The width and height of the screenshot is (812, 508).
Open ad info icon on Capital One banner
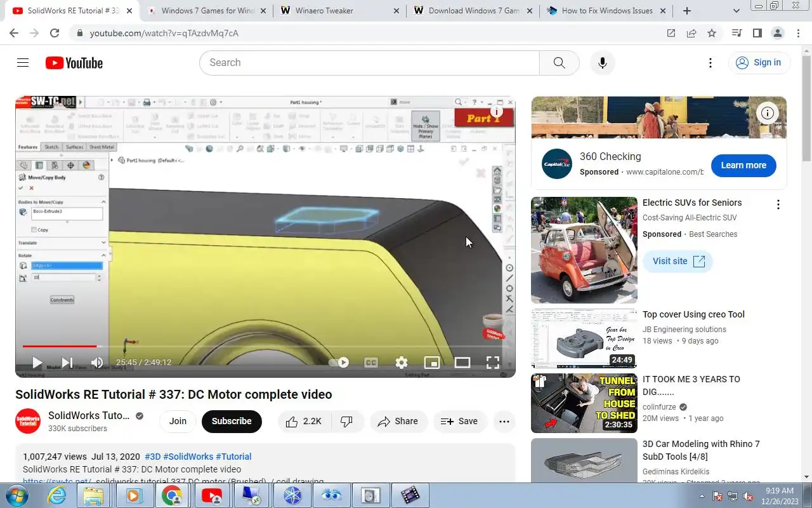(768, 113)
